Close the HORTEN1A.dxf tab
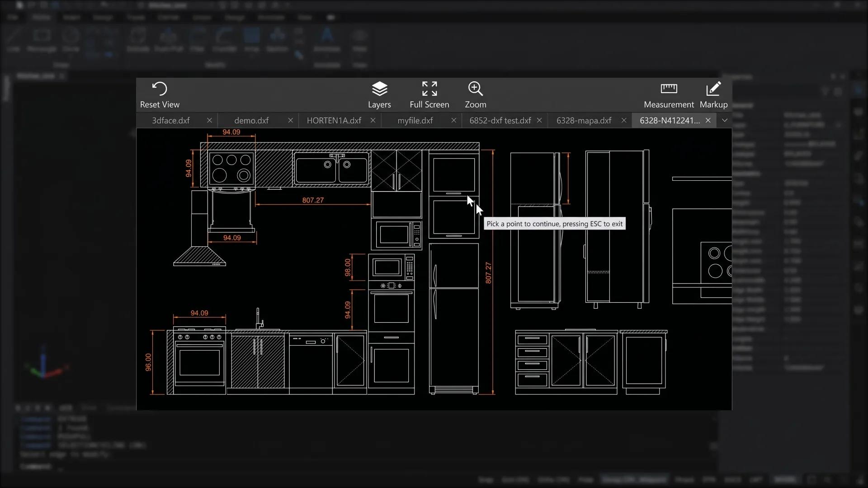 [373, 120]
